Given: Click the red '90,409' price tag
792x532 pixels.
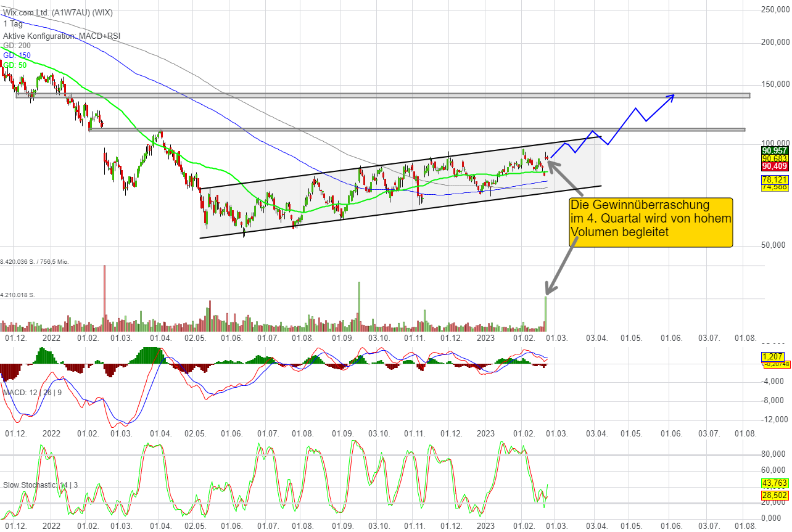Looking at the screenshot, I should [774, 166].
